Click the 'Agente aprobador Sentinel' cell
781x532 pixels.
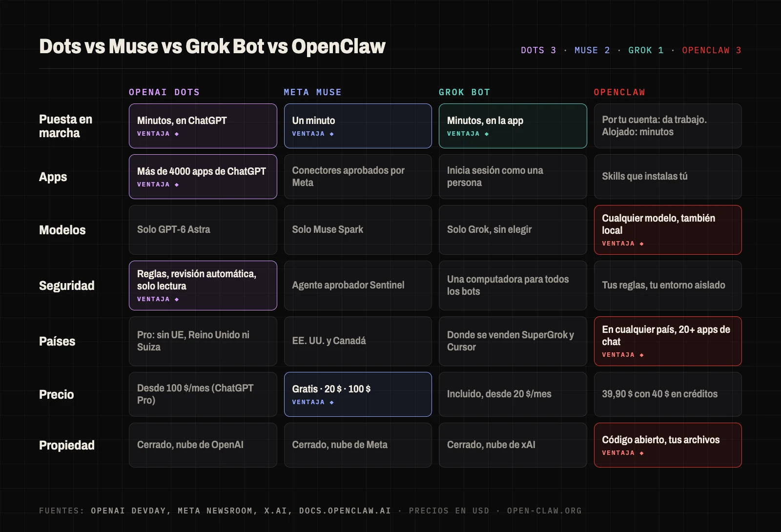coord(358,286)
